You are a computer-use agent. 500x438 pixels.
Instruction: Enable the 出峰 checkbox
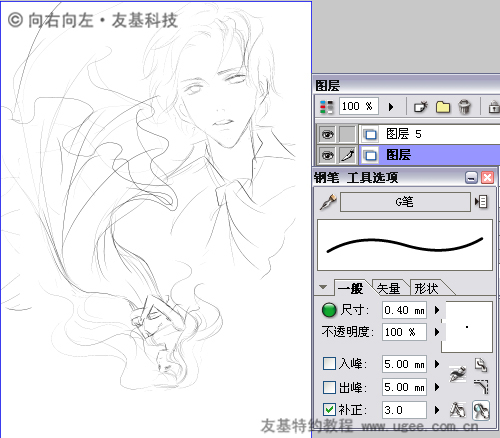pos(329,387)
